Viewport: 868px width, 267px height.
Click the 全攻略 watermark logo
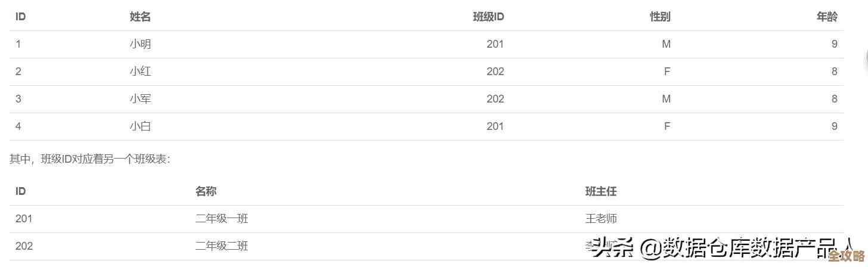coord(846,257)
